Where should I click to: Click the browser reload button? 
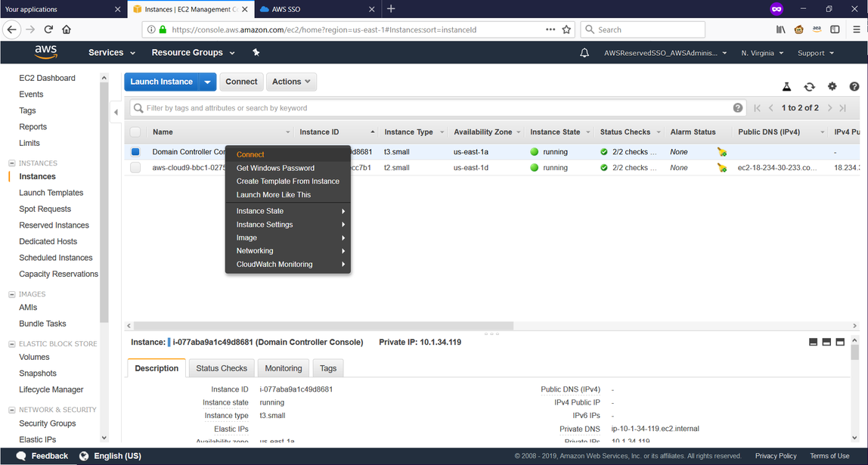pos(48,30)
